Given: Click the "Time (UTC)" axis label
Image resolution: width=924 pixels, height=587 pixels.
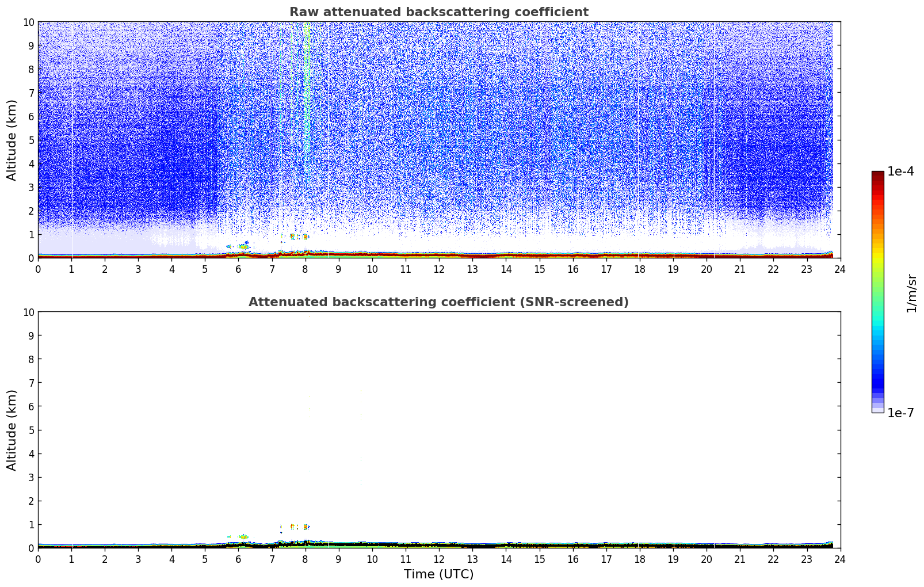Looking at the screenshot, I should coord(438,574).
